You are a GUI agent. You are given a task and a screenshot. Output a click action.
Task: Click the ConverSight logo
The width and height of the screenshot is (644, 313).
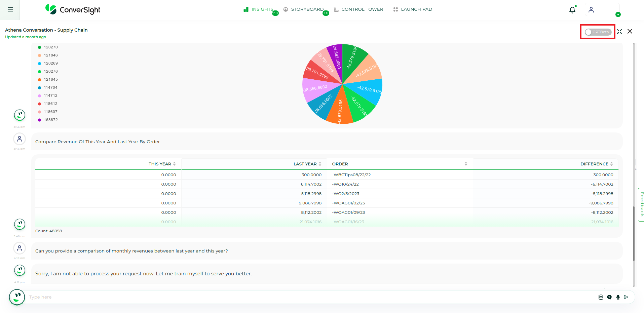coord(72,10)
